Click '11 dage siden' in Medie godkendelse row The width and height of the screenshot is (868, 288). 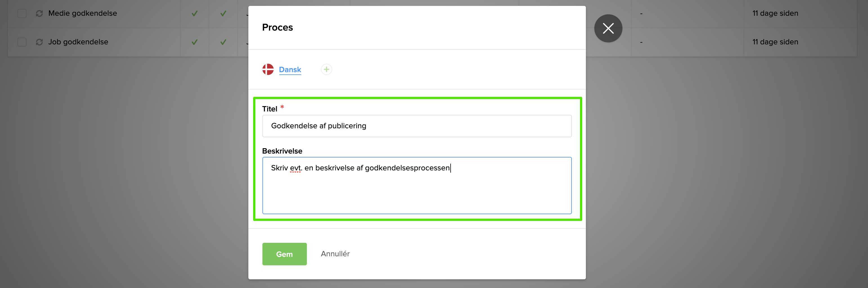pos(775,13)
